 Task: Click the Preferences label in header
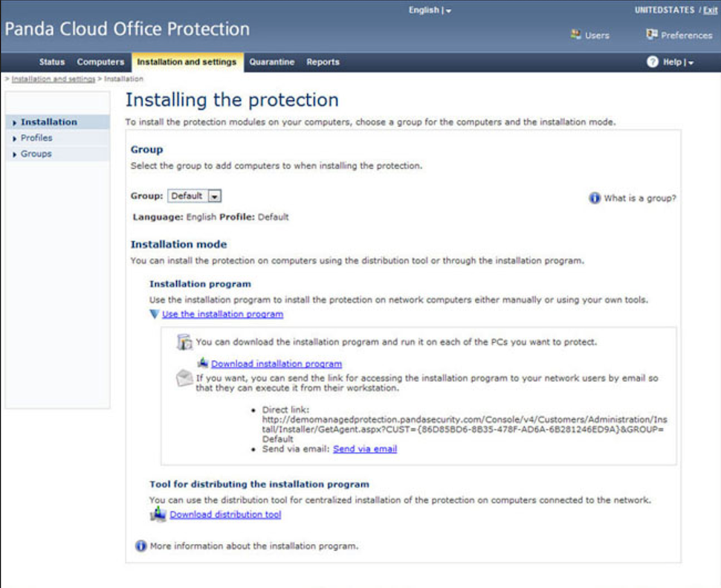tap(687, 36)
